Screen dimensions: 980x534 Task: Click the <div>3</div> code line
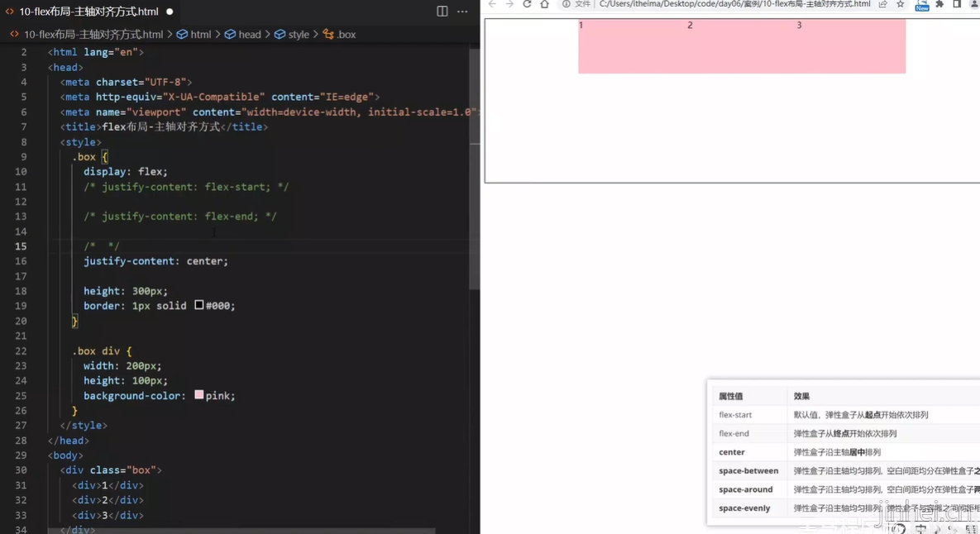(x=108, y=515)
